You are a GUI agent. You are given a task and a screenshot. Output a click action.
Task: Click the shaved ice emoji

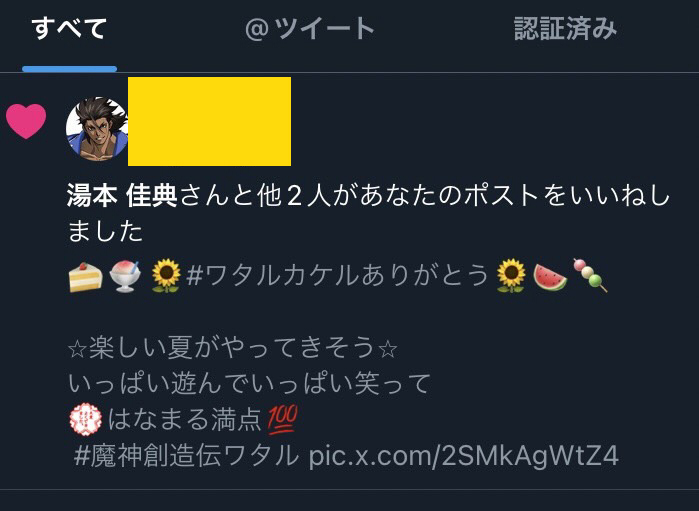coord(125,276)
